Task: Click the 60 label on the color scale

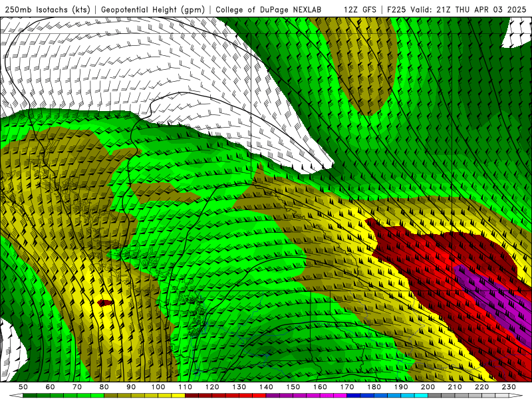Action: click(x=51, y=387)
